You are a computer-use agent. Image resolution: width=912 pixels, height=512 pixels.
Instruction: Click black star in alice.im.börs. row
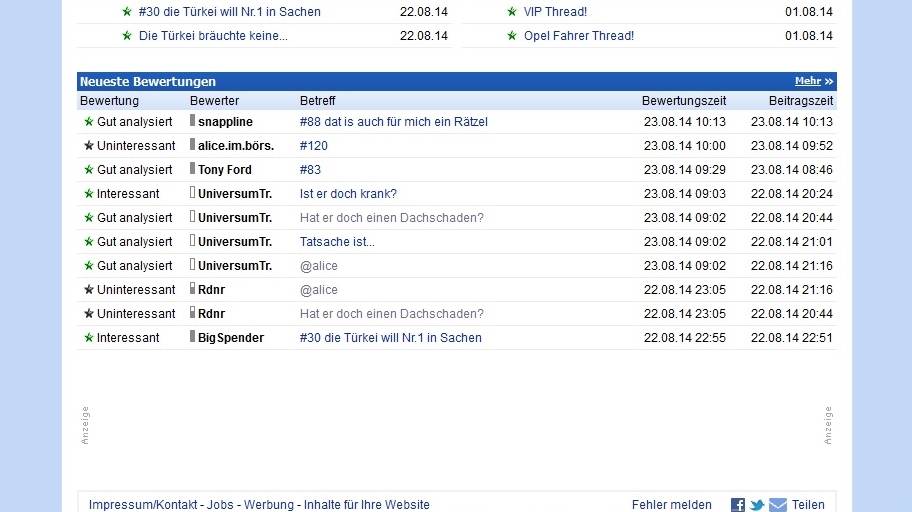(88, 145)
